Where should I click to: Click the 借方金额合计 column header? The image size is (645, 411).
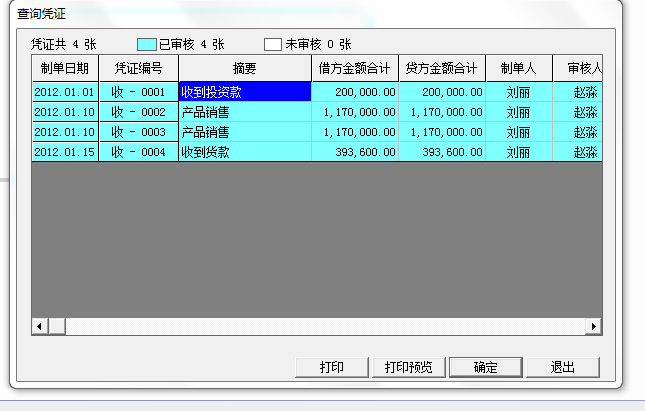click(355, 68)
